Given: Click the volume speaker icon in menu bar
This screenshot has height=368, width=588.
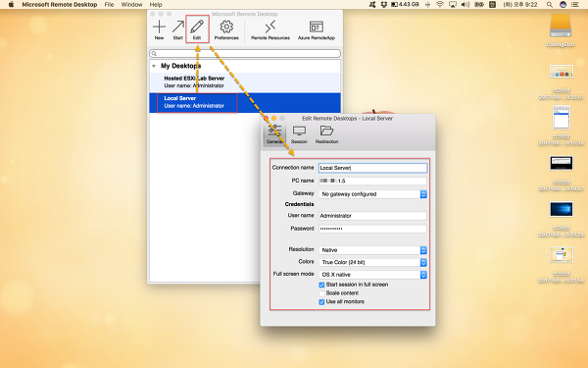Looking at the screenshot, I should click(465, 5).
